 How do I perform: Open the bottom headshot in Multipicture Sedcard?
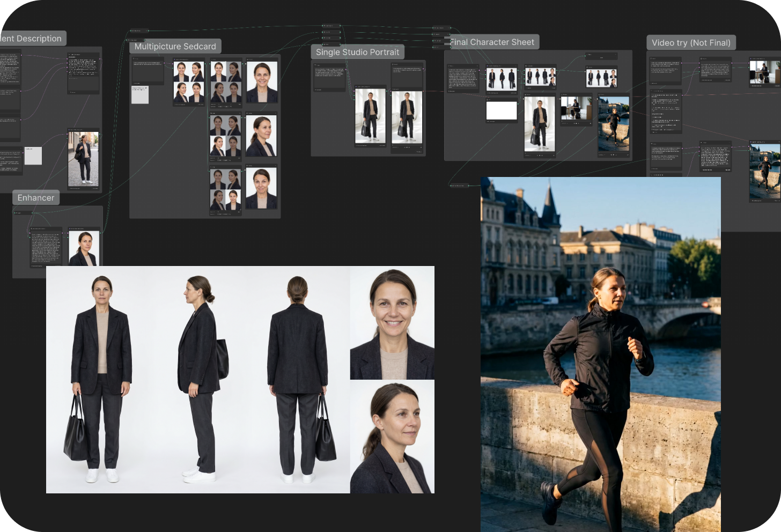pos(262,188)
